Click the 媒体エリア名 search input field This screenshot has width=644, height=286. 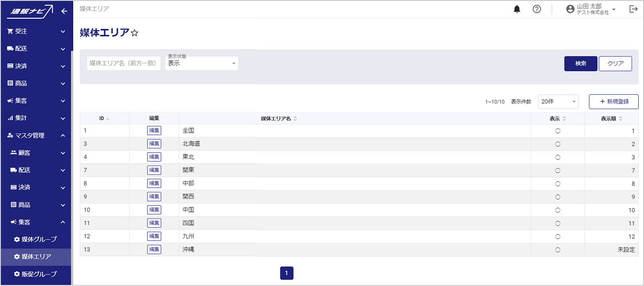[124, 63]
